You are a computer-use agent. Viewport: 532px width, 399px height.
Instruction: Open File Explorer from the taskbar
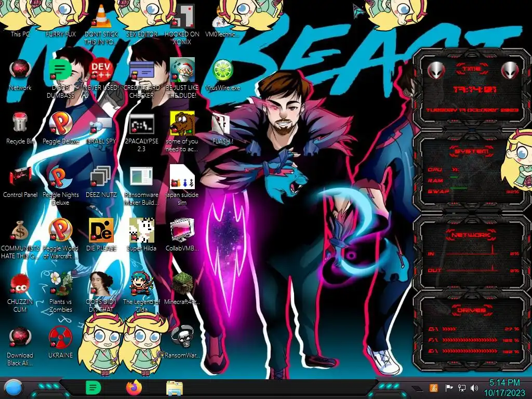pyautogui.click(x=175, y=388)
